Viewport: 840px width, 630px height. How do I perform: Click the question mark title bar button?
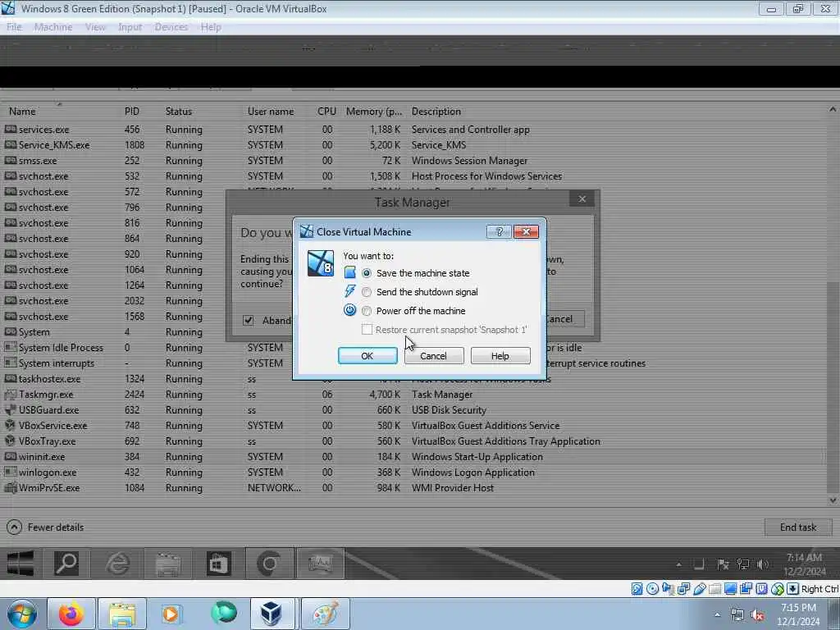pyautogui.click(x=499, y=231)
